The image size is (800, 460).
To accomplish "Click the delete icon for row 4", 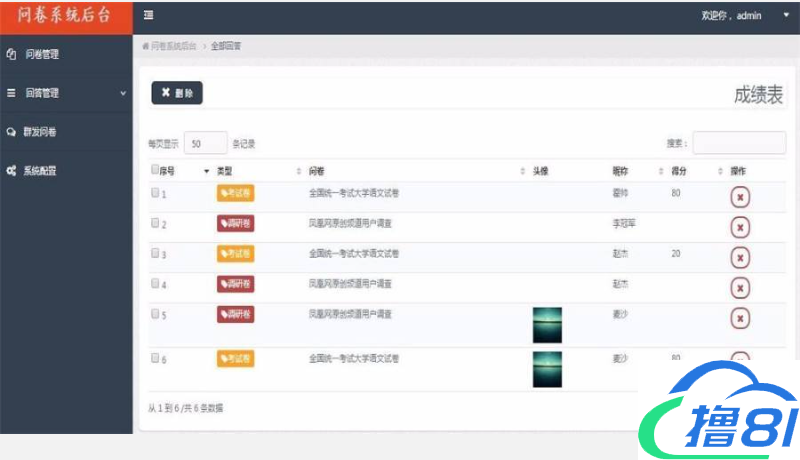I will [x=740, y=288].
